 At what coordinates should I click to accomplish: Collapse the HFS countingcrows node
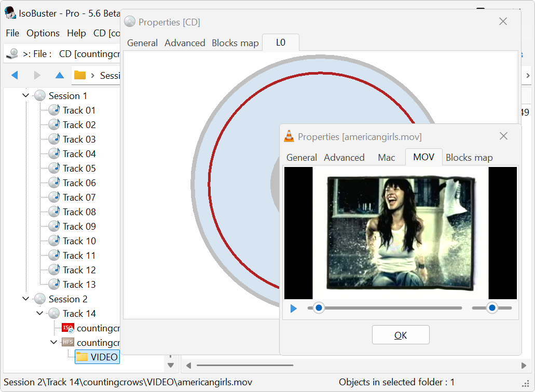pyautogui.click(x=53, y=342)
